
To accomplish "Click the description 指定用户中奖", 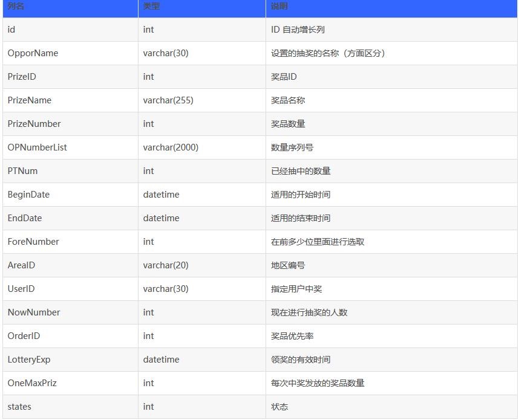I will (x=296, y=289).
